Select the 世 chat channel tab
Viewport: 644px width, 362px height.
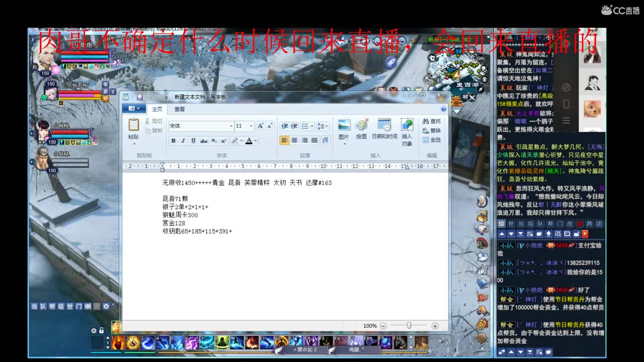pos(511,224)
